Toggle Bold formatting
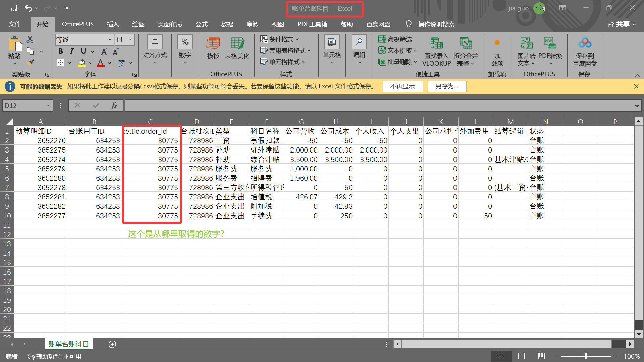 (60, 51)
